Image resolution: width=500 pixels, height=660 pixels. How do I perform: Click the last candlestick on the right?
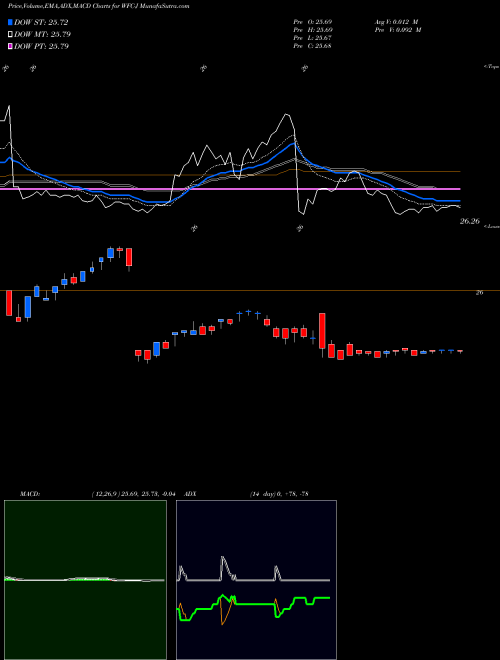click(460, 351)
